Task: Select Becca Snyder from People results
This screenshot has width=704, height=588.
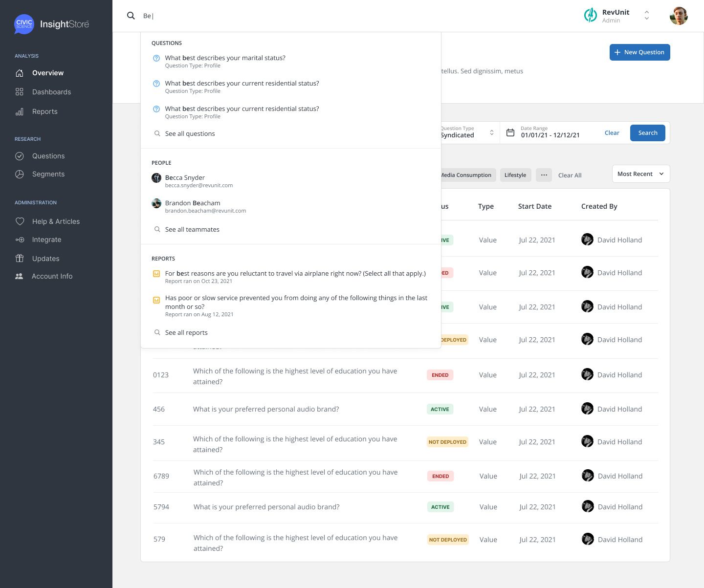Action: point(291,181)
